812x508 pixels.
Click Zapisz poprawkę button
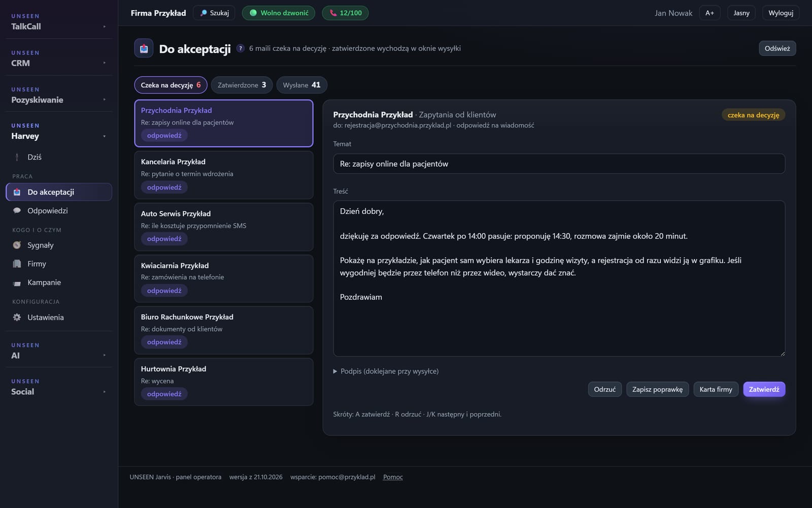[658, 389]
